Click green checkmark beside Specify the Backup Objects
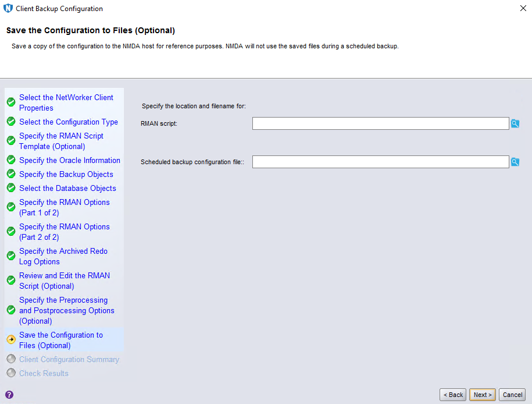 pos(11,175)
